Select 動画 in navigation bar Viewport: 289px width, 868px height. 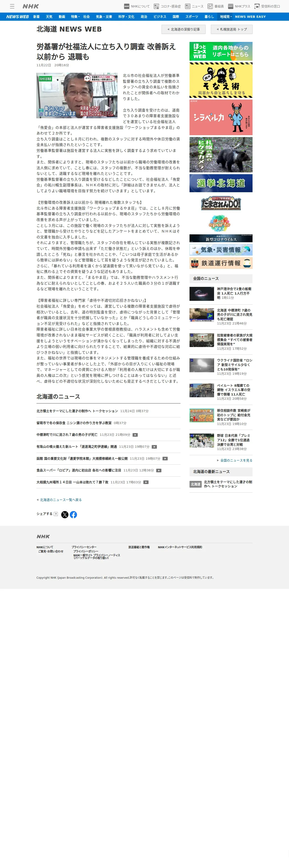62,16
